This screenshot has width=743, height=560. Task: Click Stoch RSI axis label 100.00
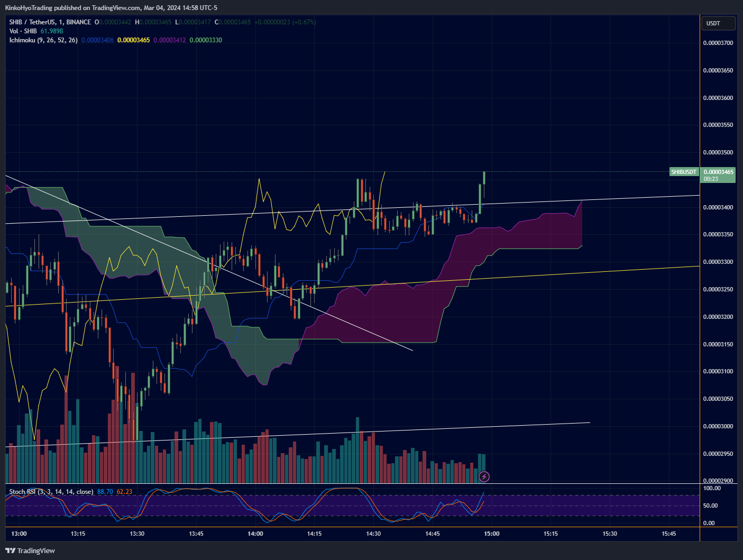click(712, 488)
